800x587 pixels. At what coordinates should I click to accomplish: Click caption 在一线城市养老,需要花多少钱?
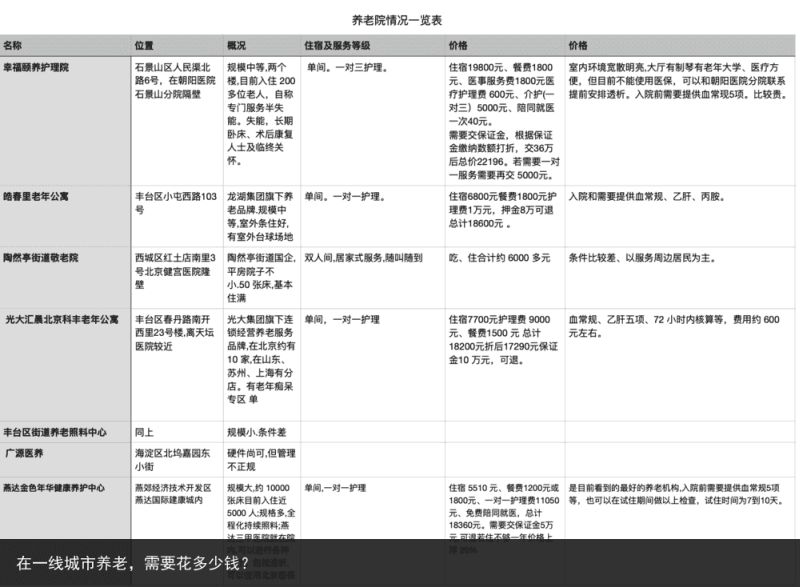point(133,563)
